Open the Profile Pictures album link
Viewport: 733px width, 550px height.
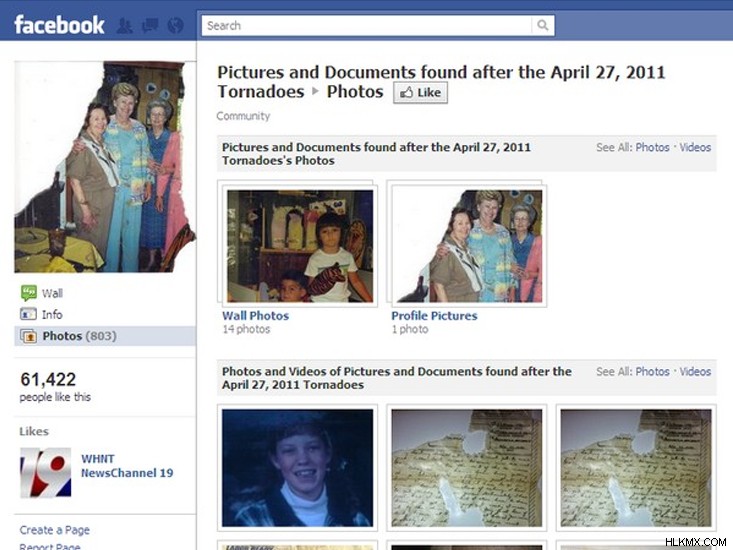coord(434,316)
